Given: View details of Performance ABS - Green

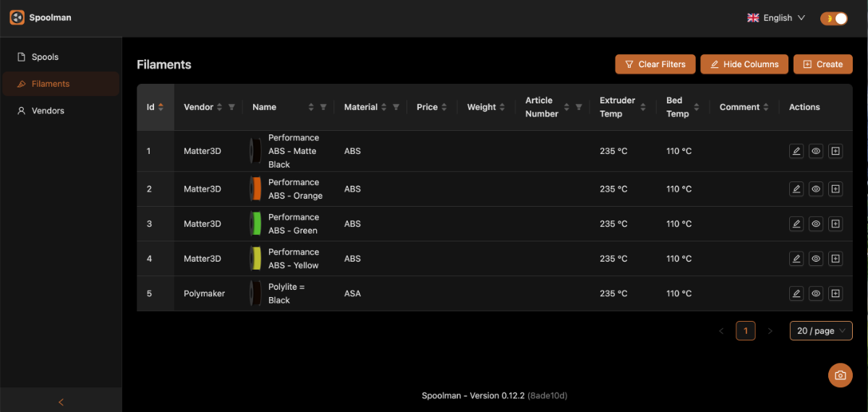Looking at the screenshot, I should [x=816, y=224].
